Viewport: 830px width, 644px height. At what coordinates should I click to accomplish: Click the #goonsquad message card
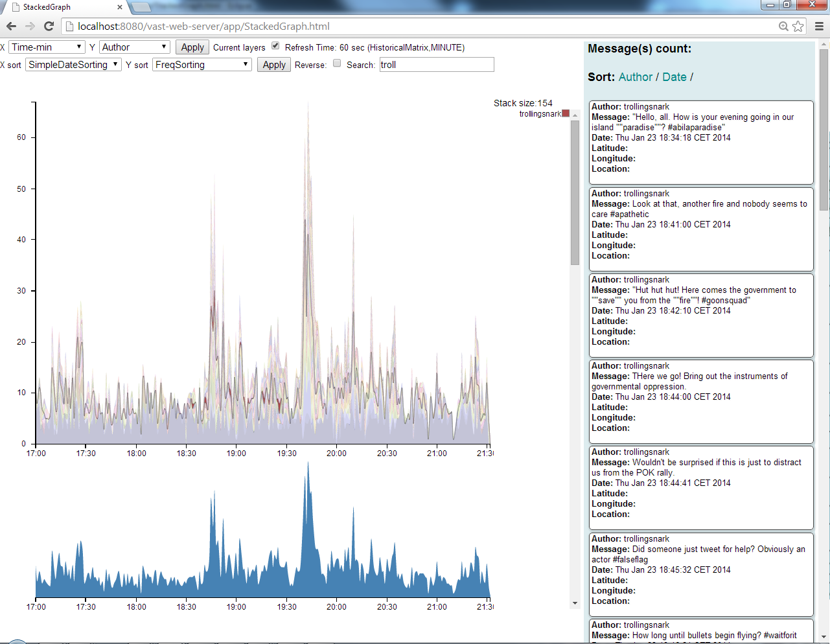(x=701, y=316)
